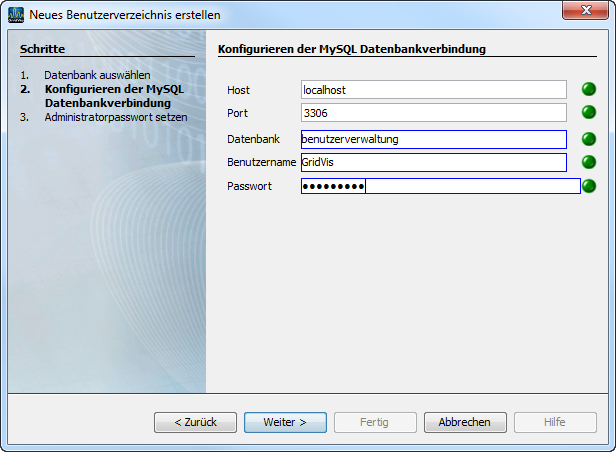Proceed by pressing the Weiter button
Screen dimensions: 616x452
[285, 422]
